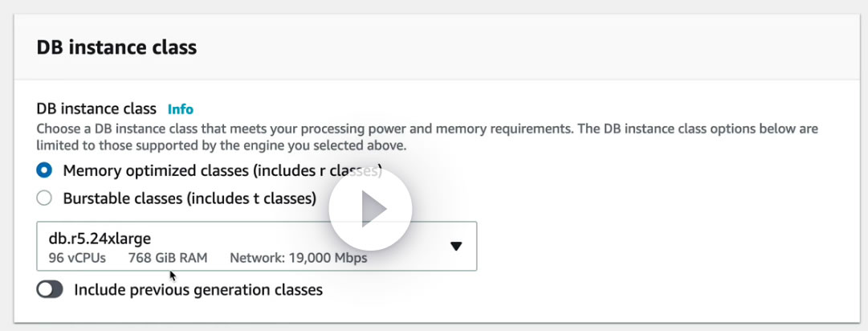The height and width of the screenshot is (331, 868).
Task: Click the 'Network: 19,000 Mbps' text
Action: (299, 258)
